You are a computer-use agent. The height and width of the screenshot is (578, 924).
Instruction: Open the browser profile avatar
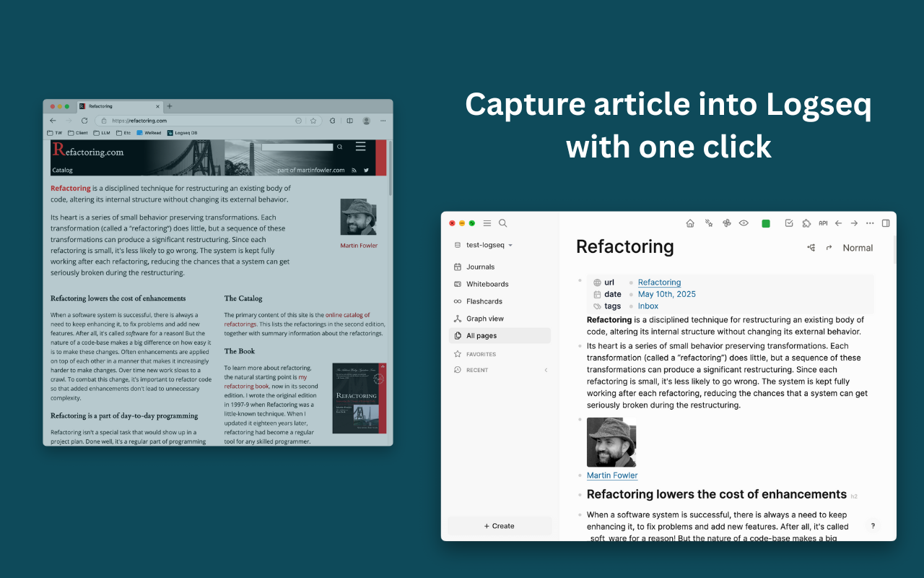pos(367,121)
